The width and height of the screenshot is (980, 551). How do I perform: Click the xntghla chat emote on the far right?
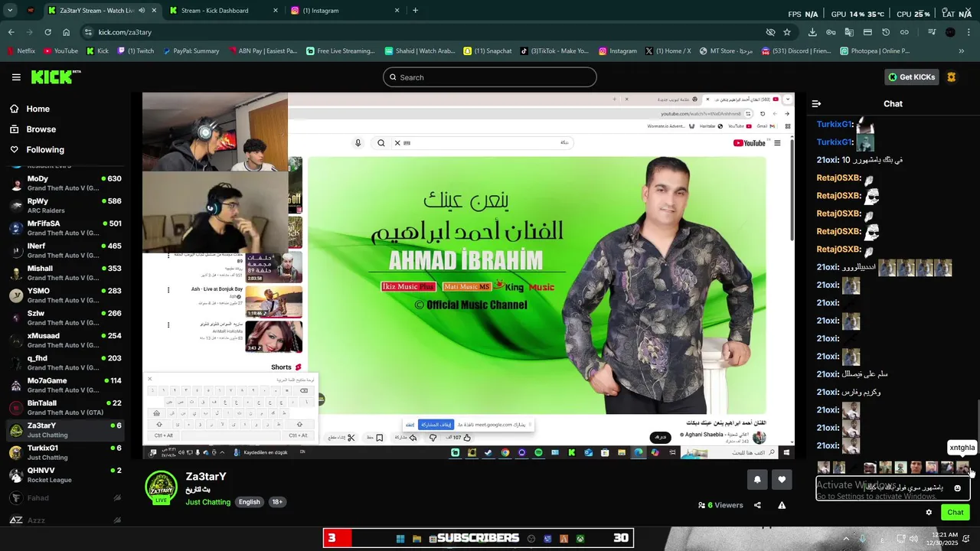(962, 467)
